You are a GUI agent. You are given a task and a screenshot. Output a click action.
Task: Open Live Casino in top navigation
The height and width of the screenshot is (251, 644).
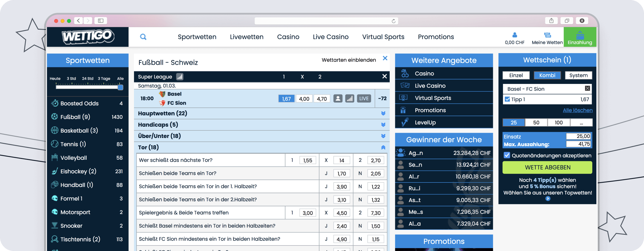[331, 37]
